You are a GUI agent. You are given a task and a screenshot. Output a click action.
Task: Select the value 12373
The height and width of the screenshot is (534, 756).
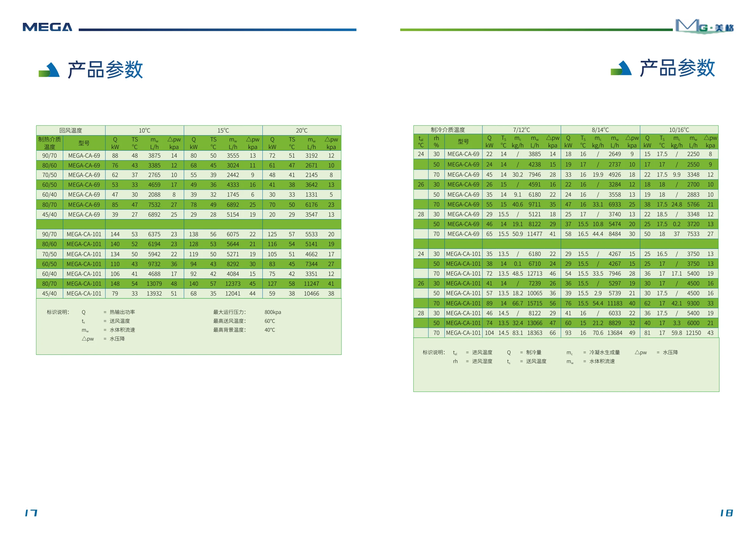point(233,283)
